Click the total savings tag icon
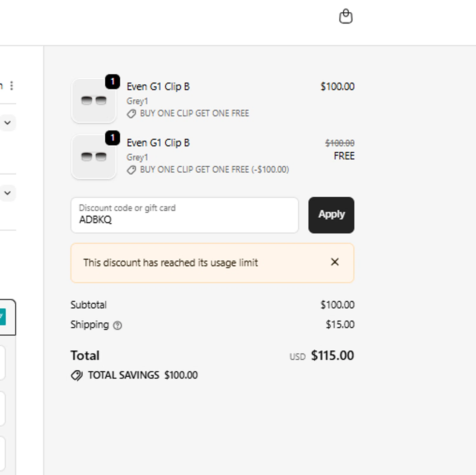Image resolution: width=476 pixels, height=475 pixels. click(76, 375)
